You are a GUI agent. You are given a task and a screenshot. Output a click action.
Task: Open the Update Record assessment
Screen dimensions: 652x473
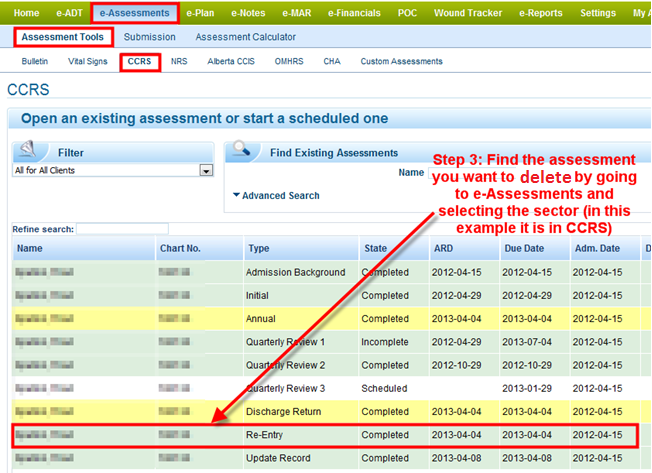pos(331,458)
